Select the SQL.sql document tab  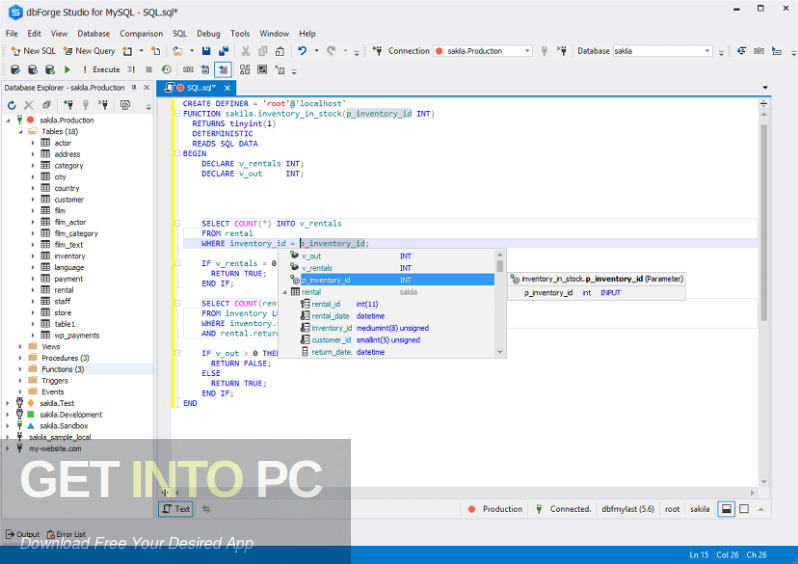point(196,88)
